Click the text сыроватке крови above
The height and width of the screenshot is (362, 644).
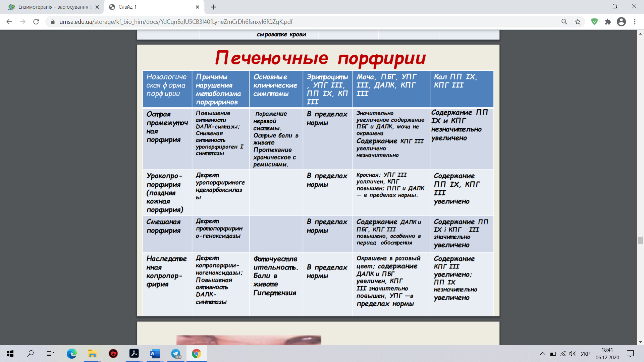pos(281,34)
